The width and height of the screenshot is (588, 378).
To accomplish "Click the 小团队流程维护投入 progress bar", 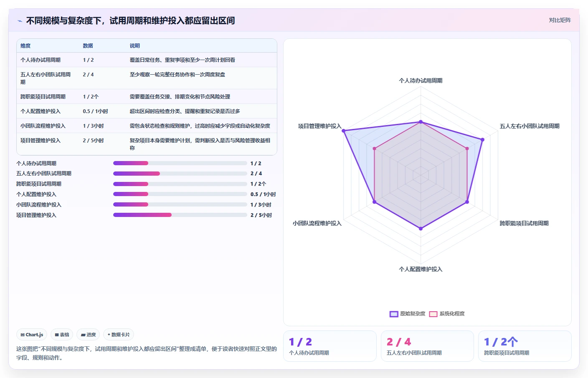I will tap(180, 204).
